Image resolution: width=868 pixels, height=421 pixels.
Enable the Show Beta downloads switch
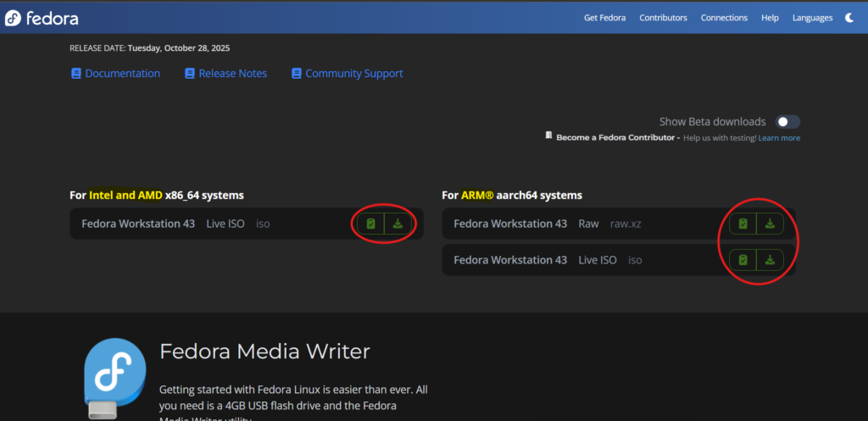pos(787,122)
